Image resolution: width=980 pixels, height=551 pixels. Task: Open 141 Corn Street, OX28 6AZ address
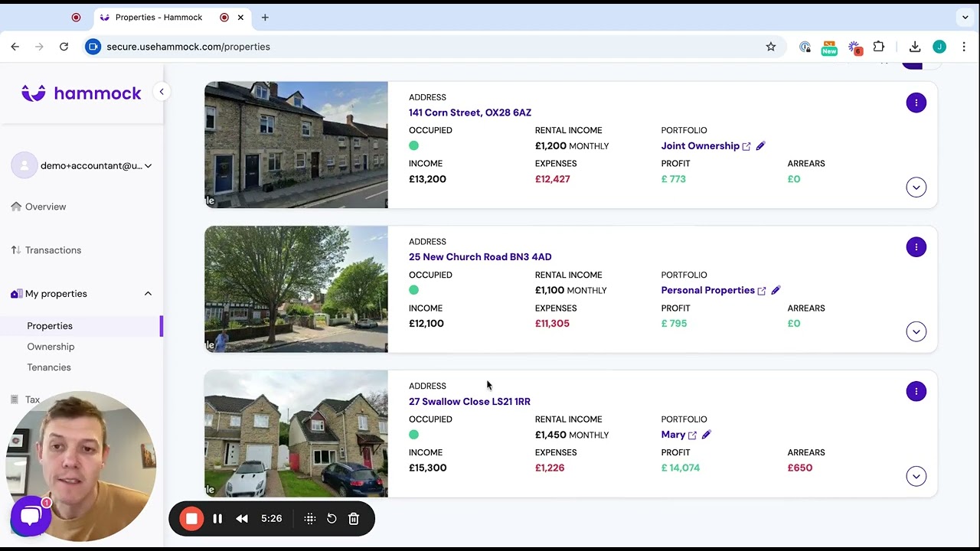[470, 112]
